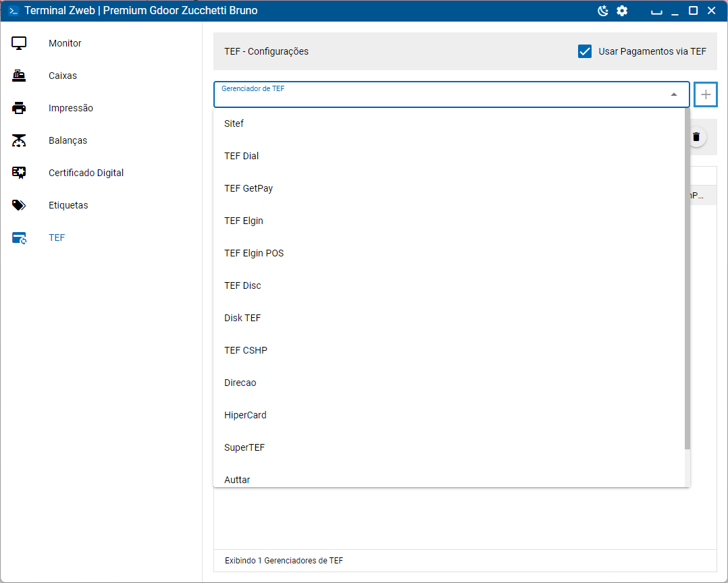This screenshot has height=583, width=728.
Task: Click the Monitor screen icon in sidebar
Action: point(19,43)
